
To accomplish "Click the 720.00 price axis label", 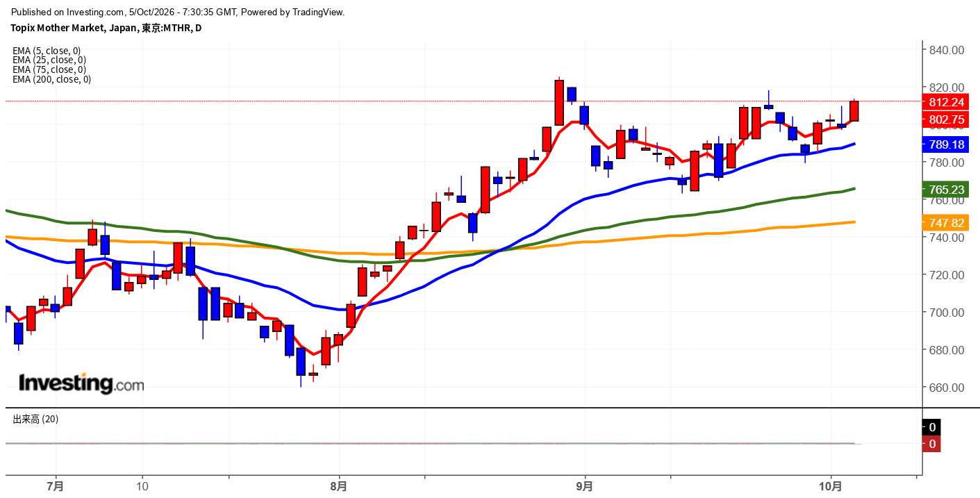I will point(947,275).
